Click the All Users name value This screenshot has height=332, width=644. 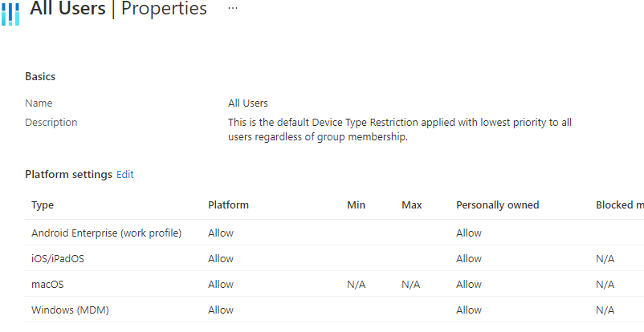[248, 103]
